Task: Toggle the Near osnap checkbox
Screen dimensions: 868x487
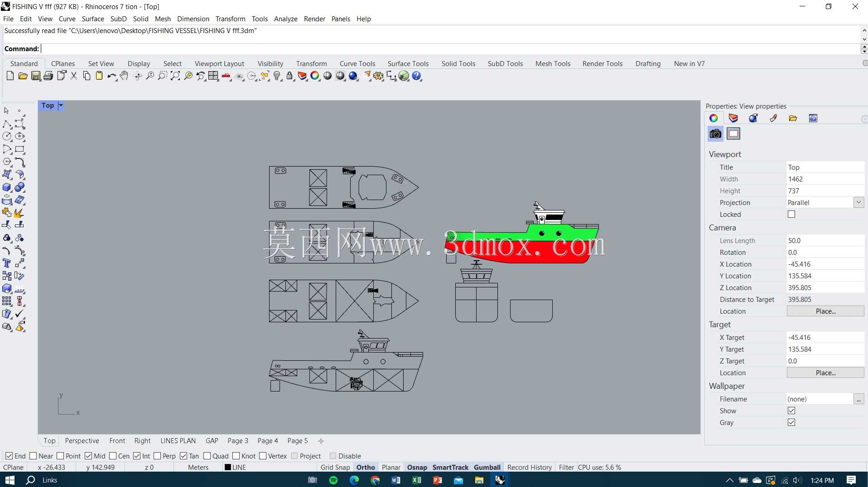Action: [x=33, y=456]
